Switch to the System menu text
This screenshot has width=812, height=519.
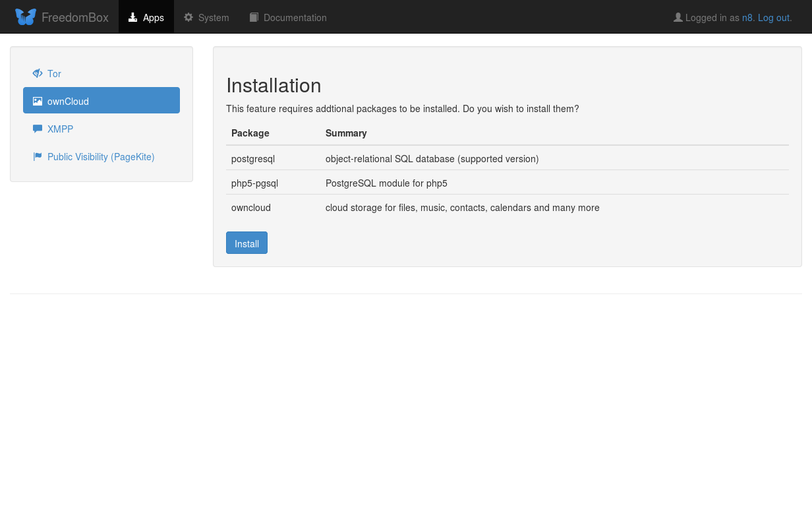[x=214, y=18]
